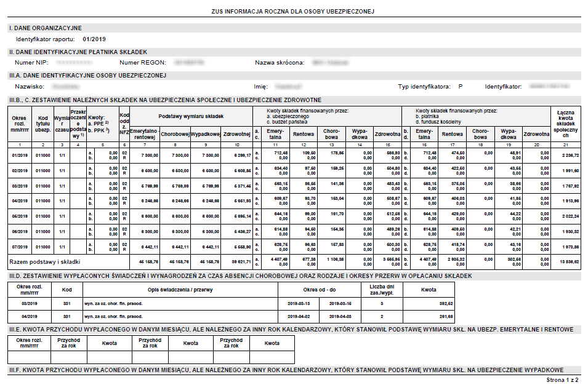Click the 01/2019 period row cell

pyautogui.click(x=20, y=156)
